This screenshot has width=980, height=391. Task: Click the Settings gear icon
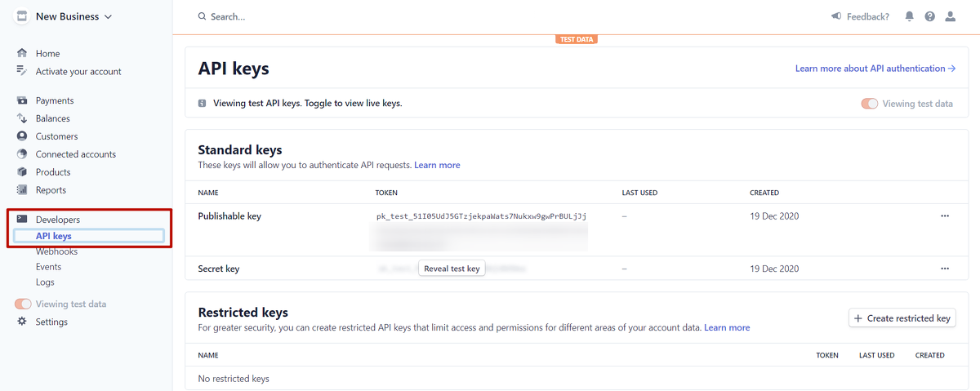22,322
